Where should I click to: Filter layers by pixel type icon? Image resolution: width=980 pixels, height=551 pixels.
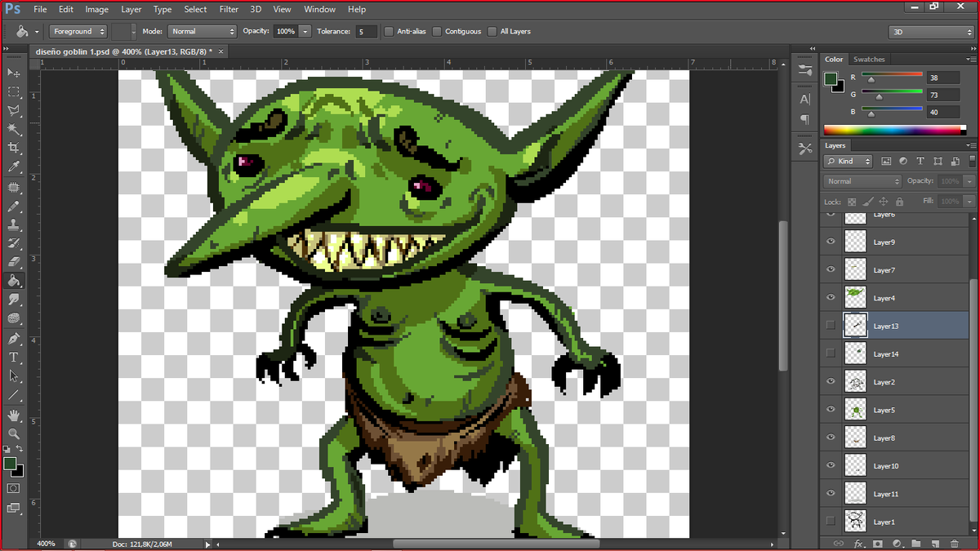(886, 162)
